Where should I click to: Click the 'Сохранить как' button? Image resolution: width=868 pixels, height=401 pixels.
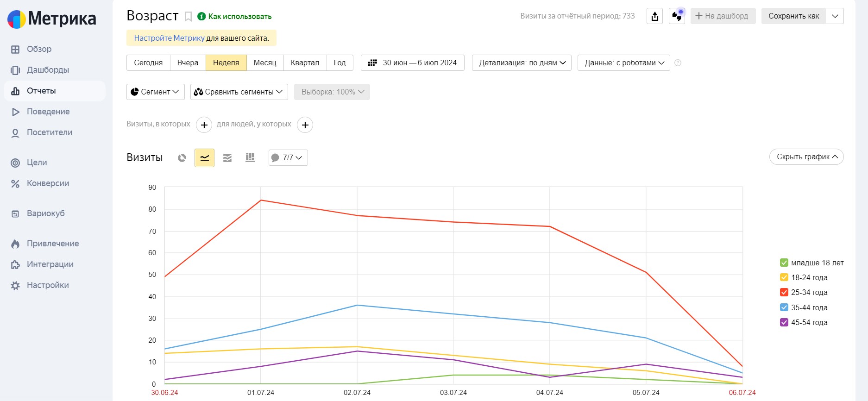click(x=793, y=16)
